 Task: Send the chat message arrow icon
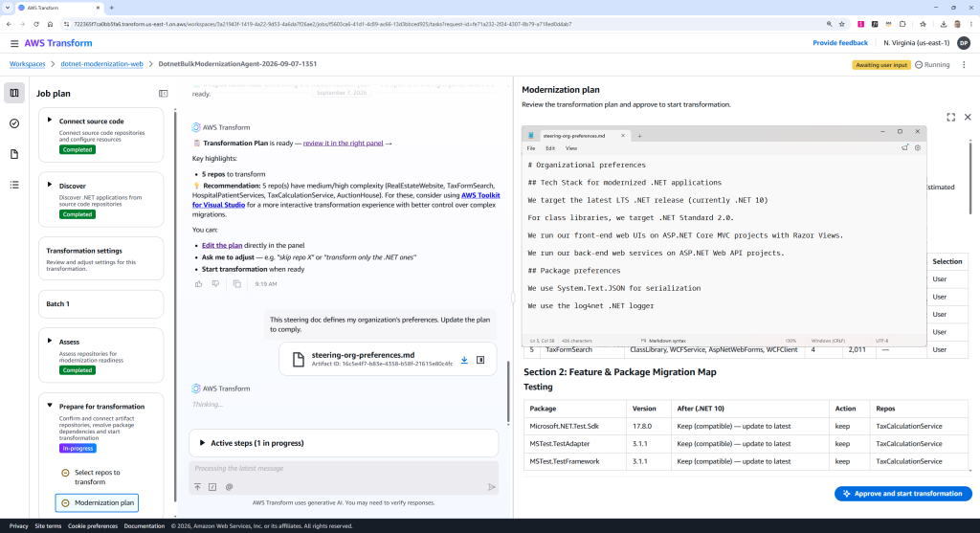coord(491,487)
